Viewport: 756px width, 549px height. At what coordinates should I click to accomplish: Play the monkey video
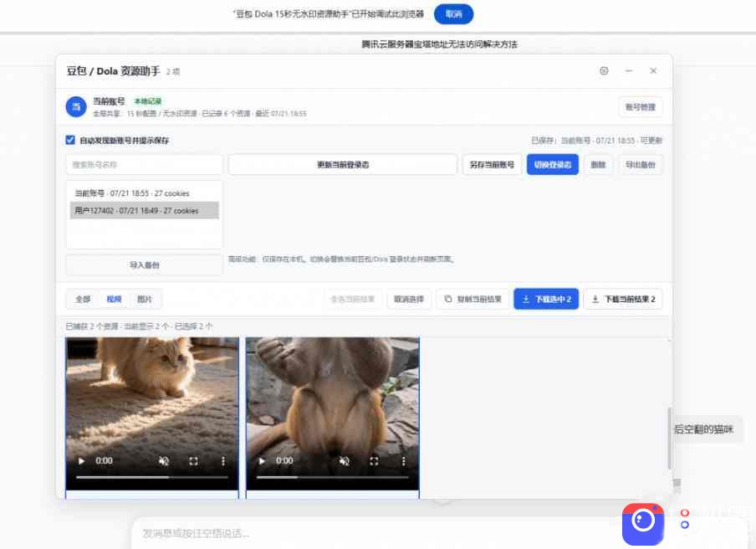262,461
